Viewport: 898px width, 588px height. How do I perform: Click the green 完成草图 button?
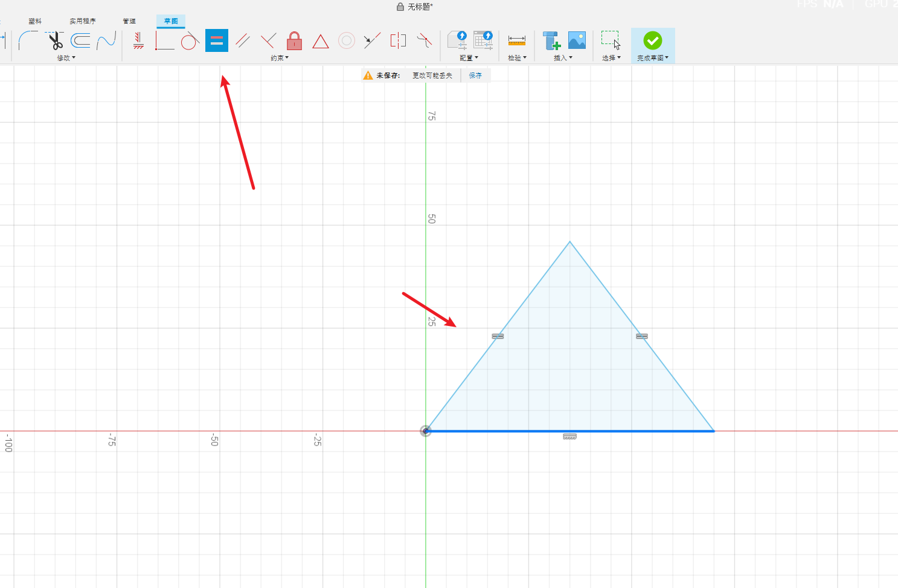point(652,41)
